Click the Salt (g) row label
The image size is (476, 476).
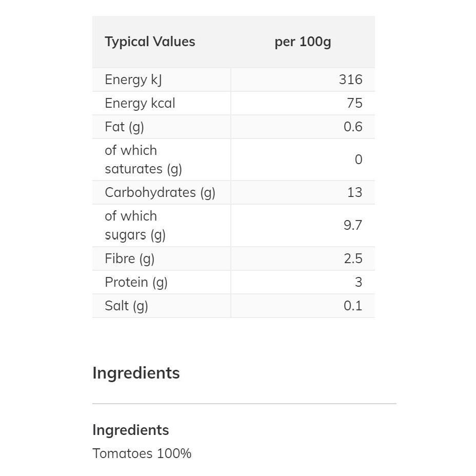tap(126, 306)
